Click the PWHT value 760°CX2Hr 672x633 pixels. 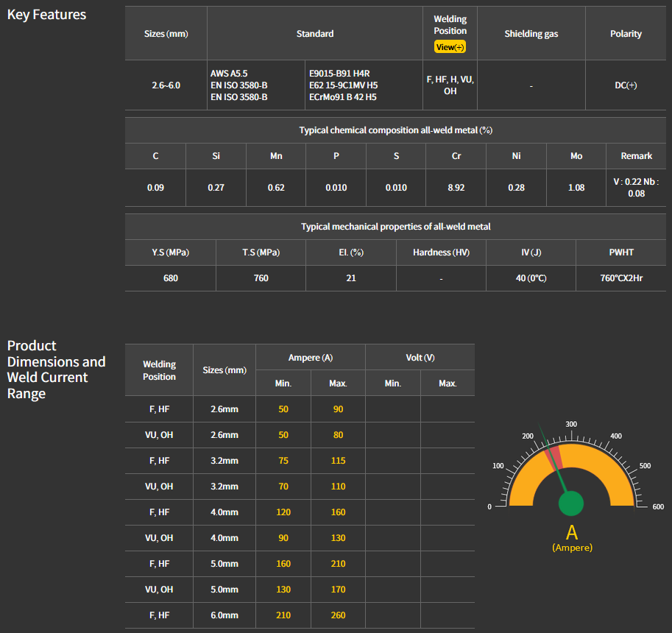[621, 278]
